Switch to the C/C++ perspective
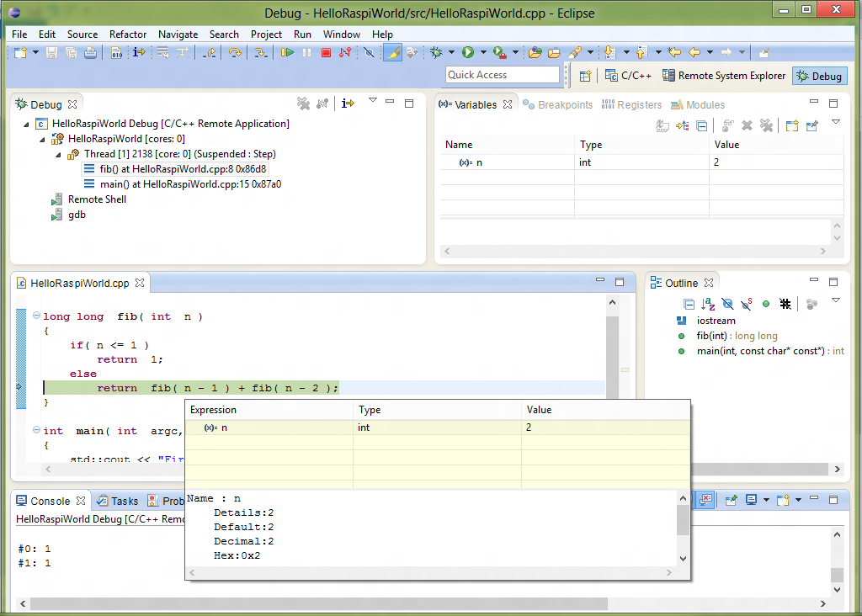 [x=628, y=76]
